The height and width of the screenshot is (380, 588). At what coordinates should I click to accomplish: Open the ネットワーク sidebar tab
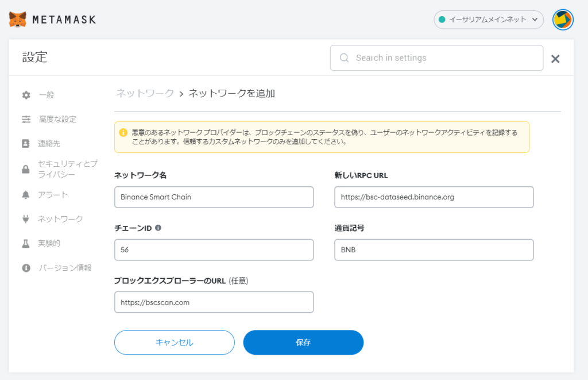click(x=60, y=219)
